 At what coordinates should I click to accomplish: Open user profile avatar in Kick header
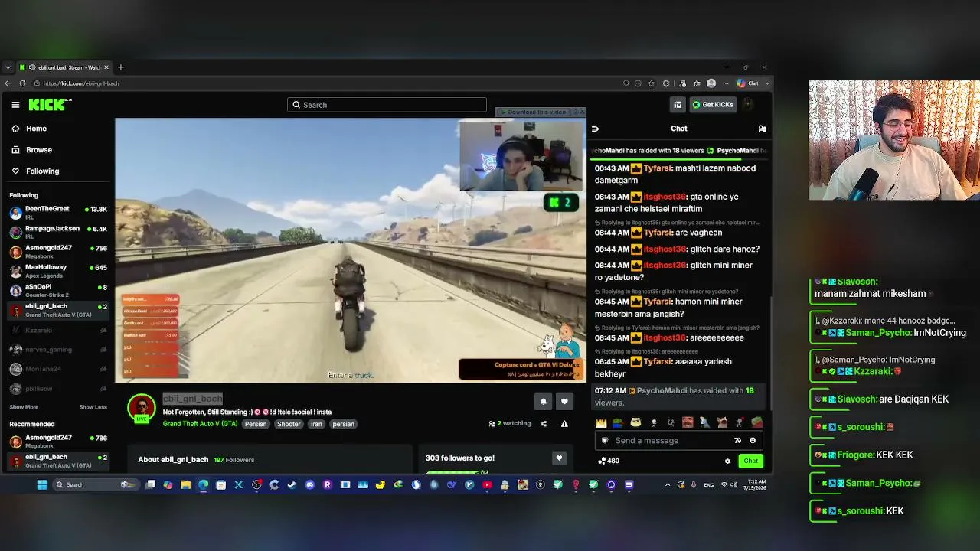[748, 105]
